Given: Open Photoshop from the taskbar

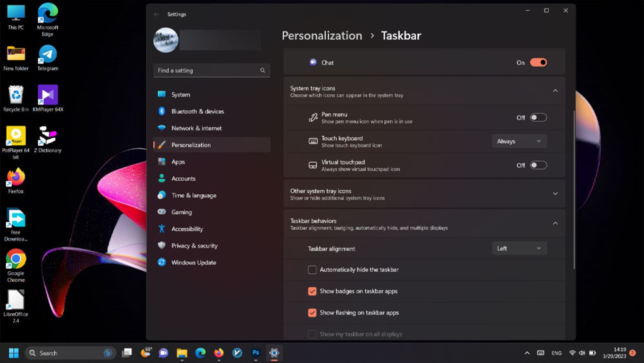Looking at the screenshot, I should point(256,353).
